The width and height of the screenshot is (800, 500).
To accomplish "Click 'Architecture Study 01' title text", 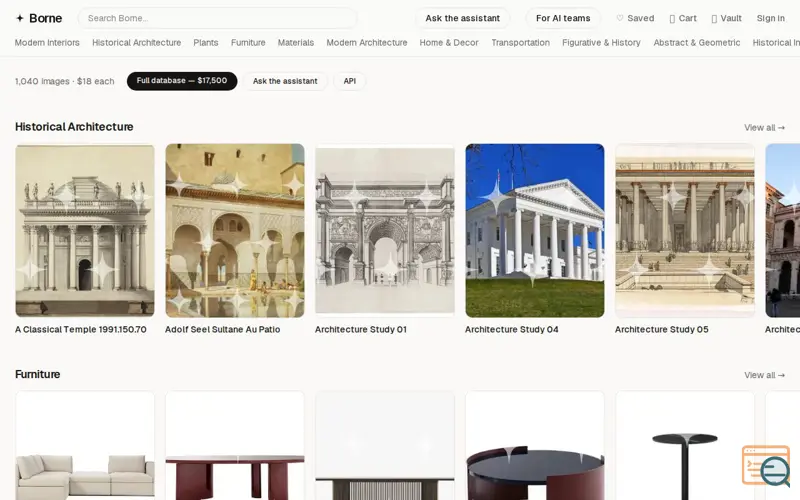I will [x=361, y=330].
